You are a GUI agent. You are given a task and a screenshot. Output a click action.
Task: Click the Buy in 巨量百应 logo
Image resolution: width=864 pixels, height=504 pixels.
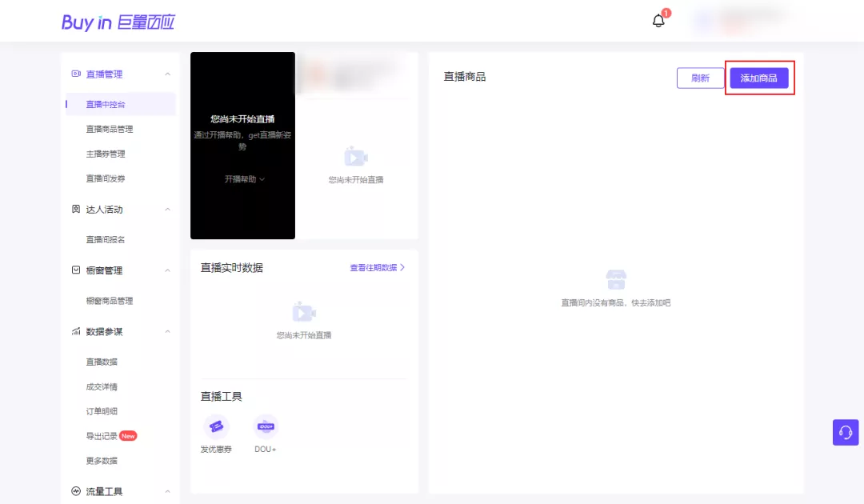click(x=118, y=22)
